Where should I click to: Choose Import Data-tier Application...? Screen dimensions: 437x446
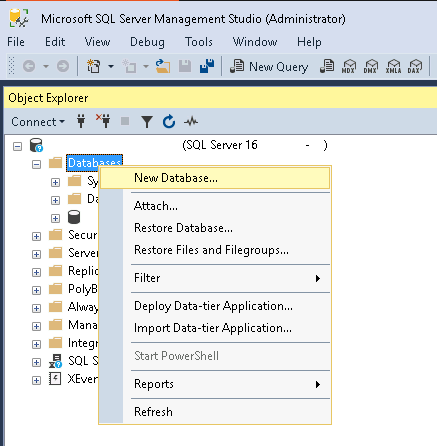(x=215, y=328)
